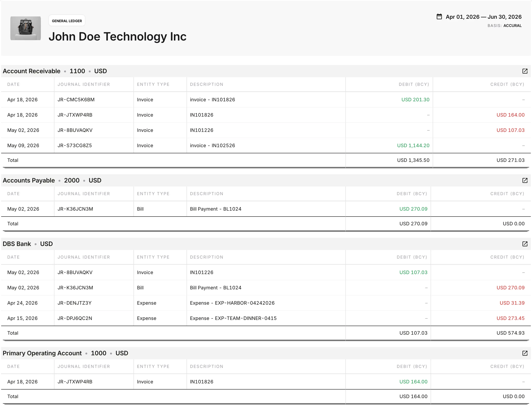Click journal identifier JR-S73CG8Z5

pos(75,146)
